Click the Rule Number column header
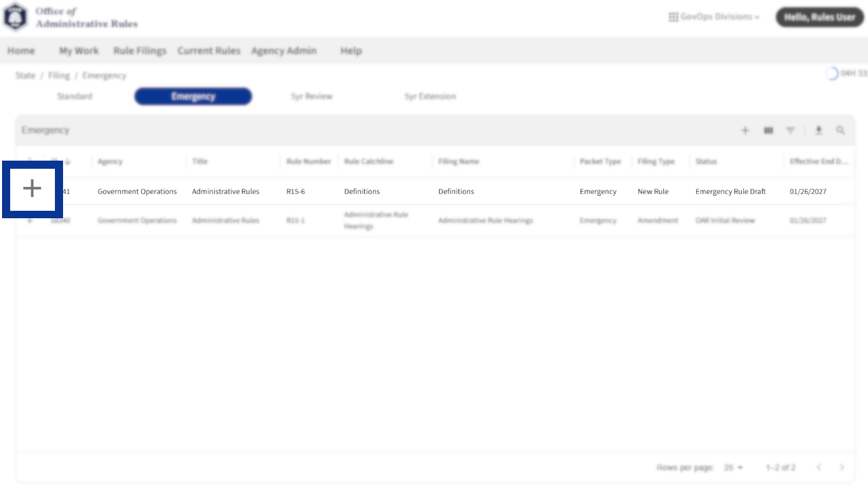Viewport: 868px width, 488px height. pyautogui.click(x=309, y=161)
